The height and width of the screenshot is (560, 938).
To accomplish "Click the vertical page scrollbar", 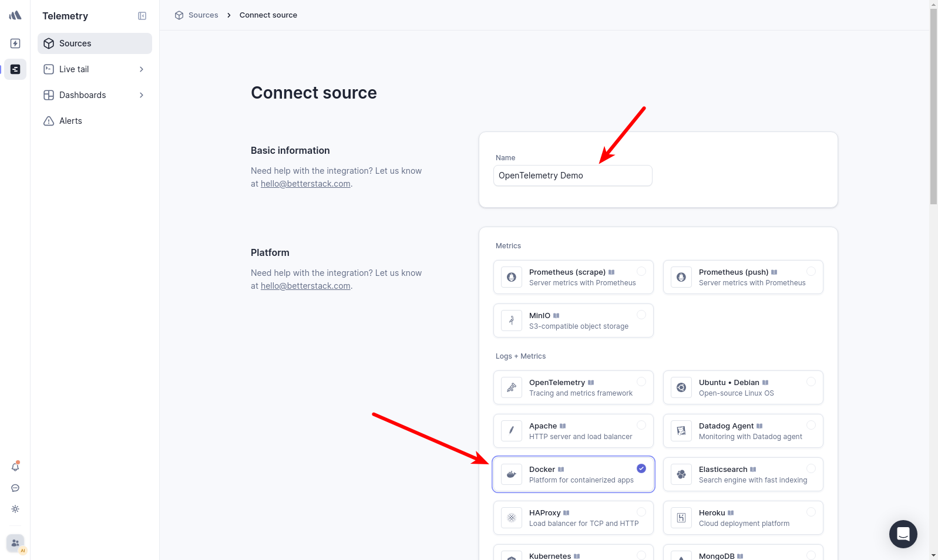I will point(933,117).
